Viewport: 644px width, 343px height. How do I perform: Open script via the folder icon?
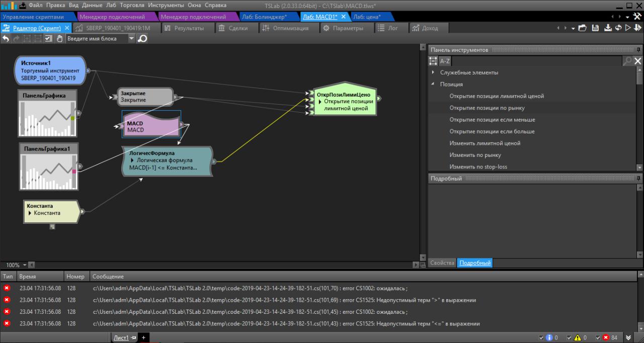[583, 28]
